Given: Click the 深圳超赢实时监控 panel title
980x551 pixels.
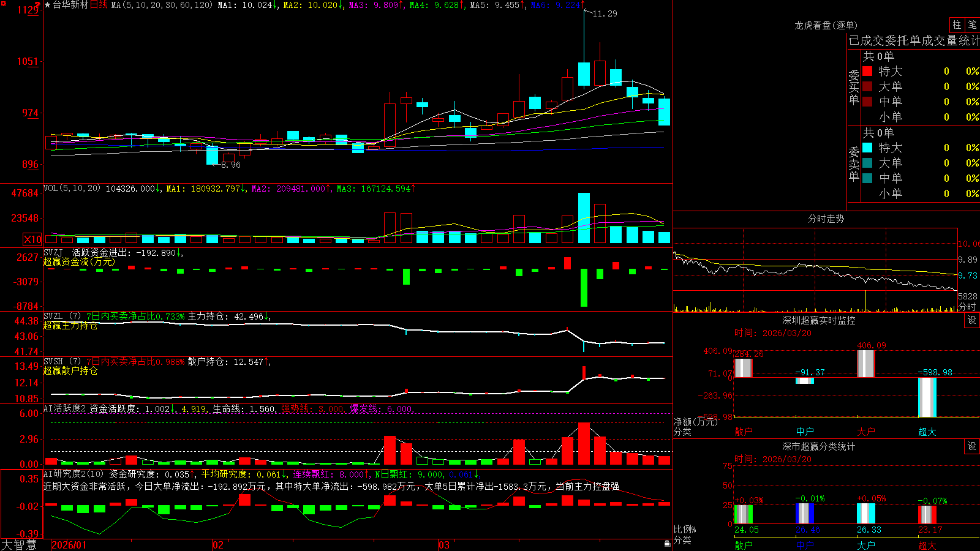Looking at the screenshot, I should tap(819, 320).
